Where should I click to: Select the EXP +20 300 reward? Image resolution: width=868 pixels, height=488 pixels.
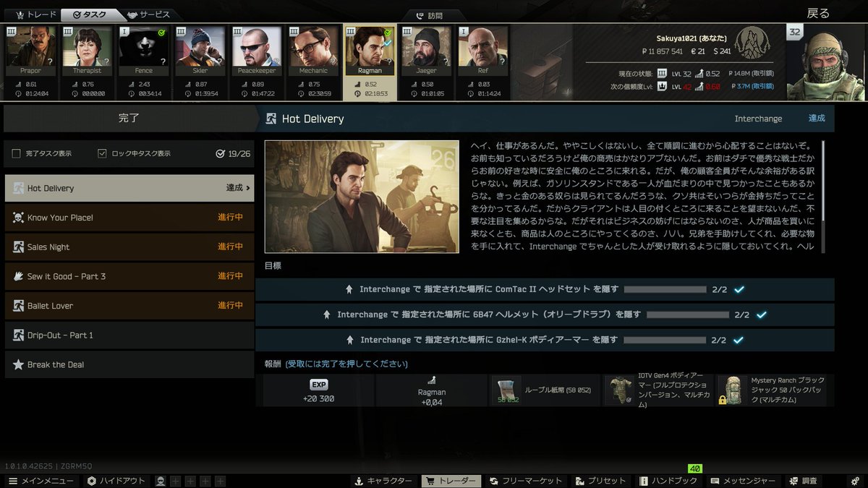coord(318,390)
